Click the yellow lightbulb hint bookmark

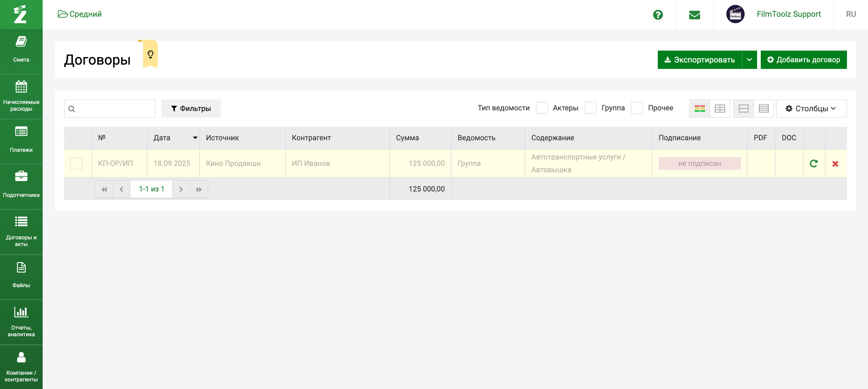click(150, 54)
